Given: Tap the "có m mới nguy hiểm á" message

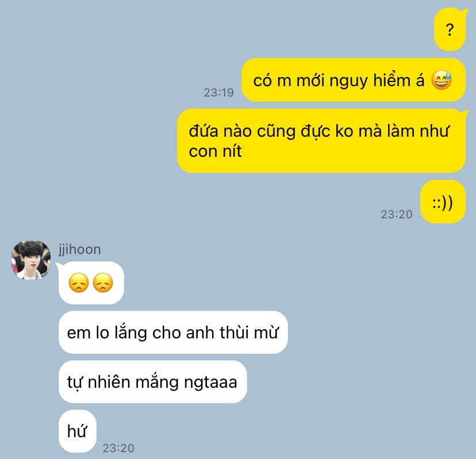Looking at the screenshot, I should point(354,80).
